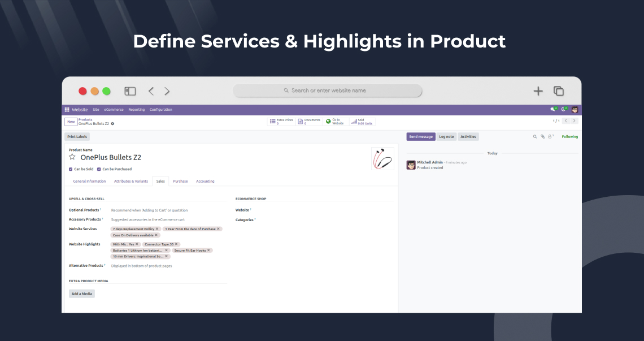Screen dimensions: 644x341
Task: Remove the Secure Fit Ear Hooks tag
Action: click(x=208, y=250)
